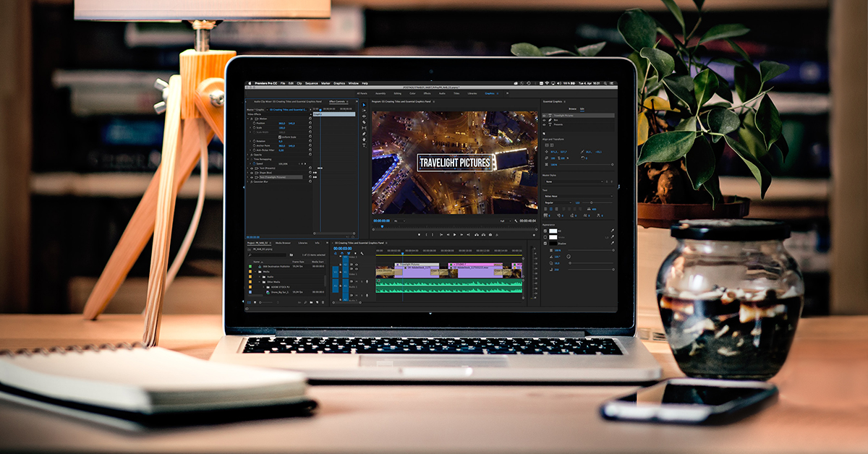Select the Hand tool in toolbar
The image size is (868, 454).
pyautogui.click(x=364, y=140)
